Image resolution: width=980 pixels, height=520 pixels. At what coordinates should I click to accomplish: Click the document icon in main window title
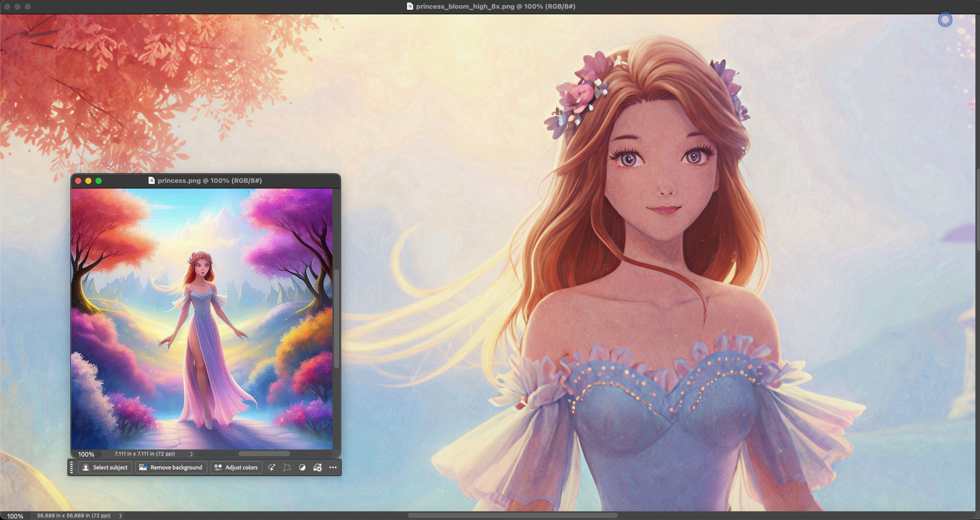[410, 6]
